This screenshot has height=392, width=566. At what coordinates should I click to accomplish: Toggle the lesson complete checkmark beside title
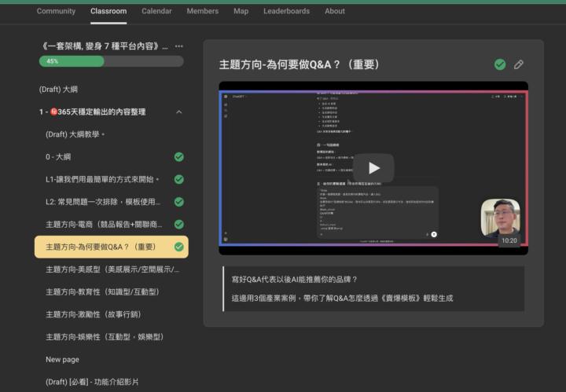click(500, 64)
